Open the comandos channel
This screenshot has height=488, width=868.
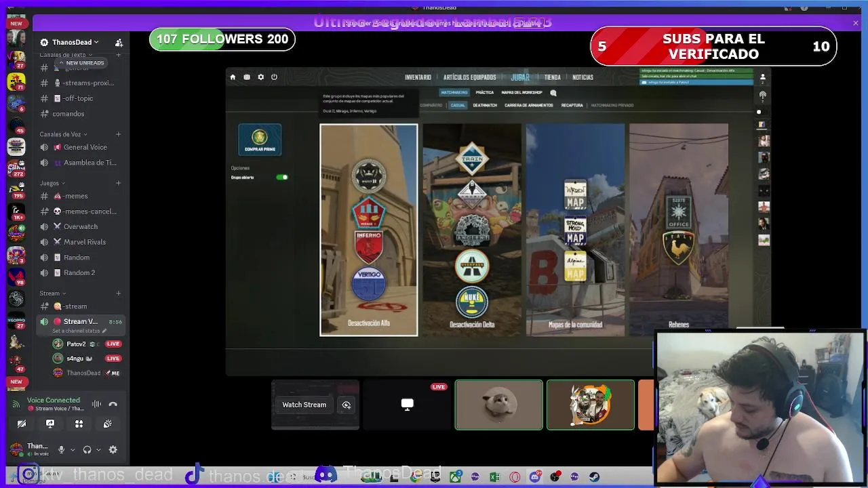pos(81,114)
